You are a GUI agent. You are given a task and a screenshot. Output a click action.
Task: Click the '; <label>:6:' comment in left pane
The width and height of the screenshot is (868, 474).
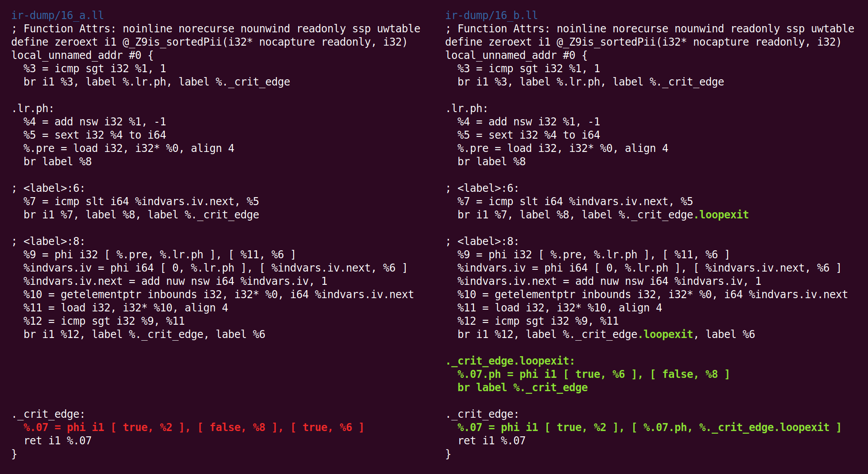pyautogui.click(x=48, y=188)
